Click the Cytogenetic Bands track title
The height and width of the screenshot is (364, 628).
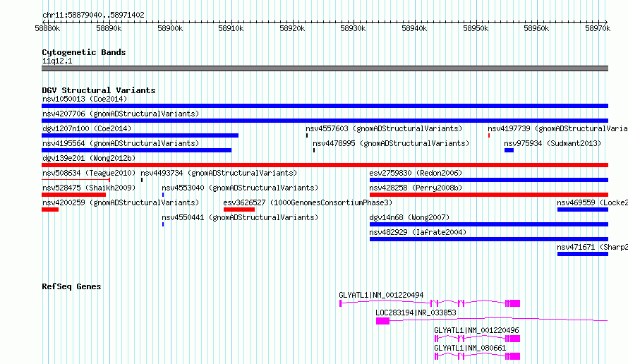pyautogui.click(x=84, y=52)
